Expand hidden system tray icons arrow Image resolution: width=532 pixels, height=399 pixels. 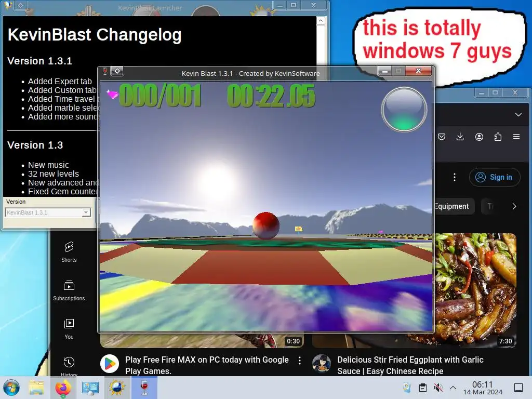coord(453,388)
